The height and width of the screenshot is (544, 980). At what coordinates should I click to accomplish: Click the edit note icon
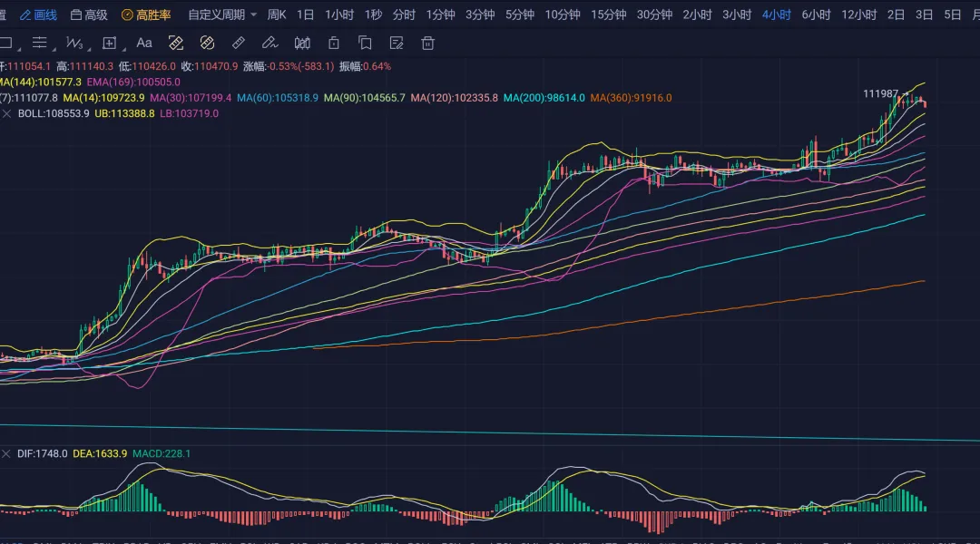(x=396, y=43)
